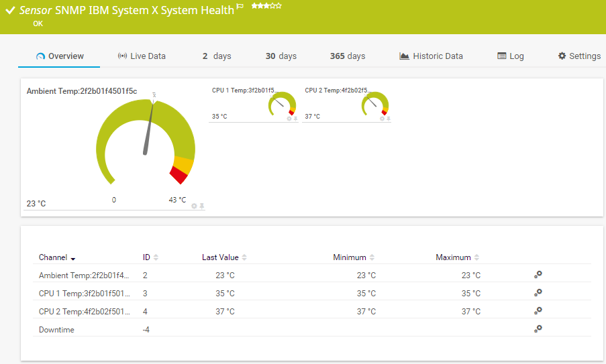Select the CPU 2 Temp small gauge

375,104
